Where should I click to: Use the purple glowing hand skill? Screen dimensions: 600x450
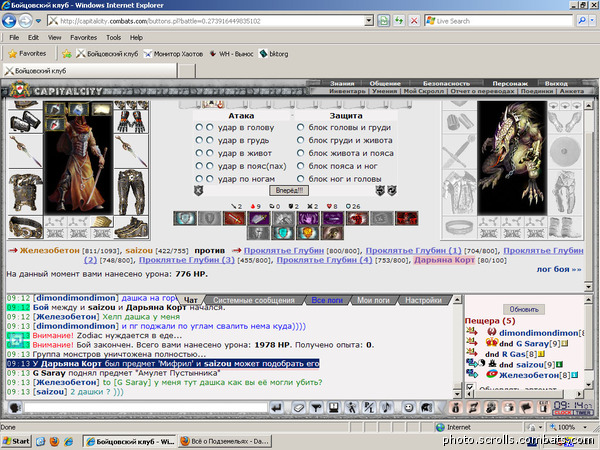[308, 218]
